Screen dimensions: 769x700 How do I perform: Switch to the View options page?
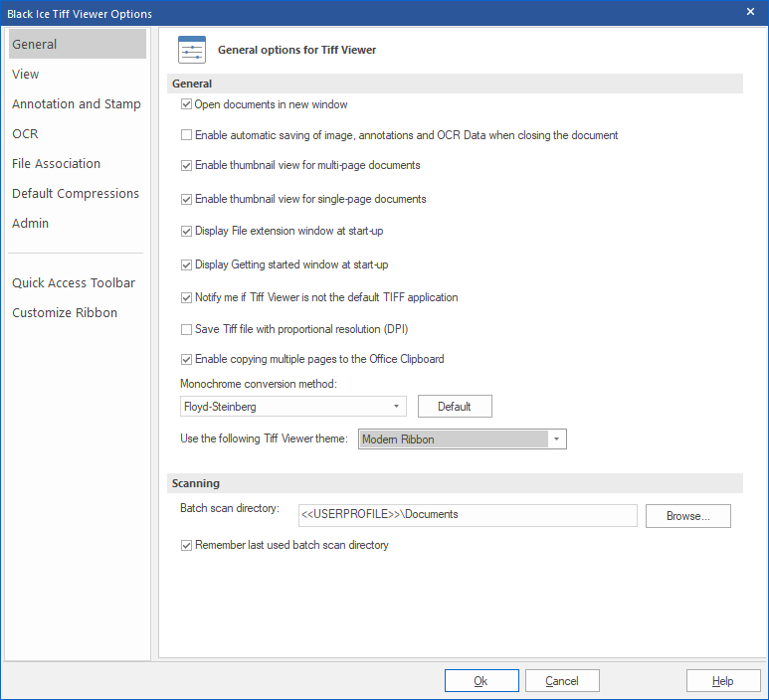pyautogui.click(x=26, y=75)
